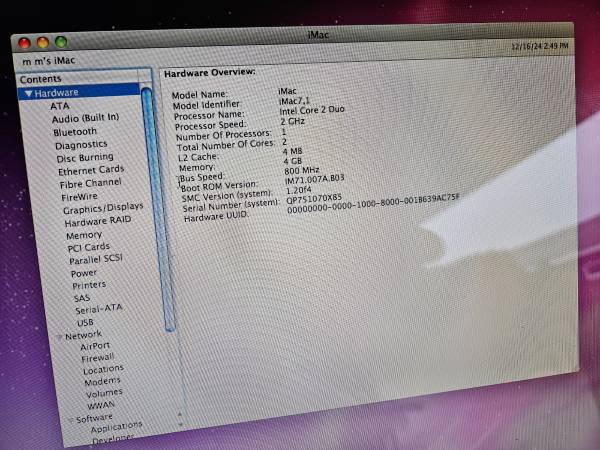Image resolution: width=600 pixels, height=450 pixels.
Task: Click the Bus Speed value 800 MHz
Action: tap(302, 171)
